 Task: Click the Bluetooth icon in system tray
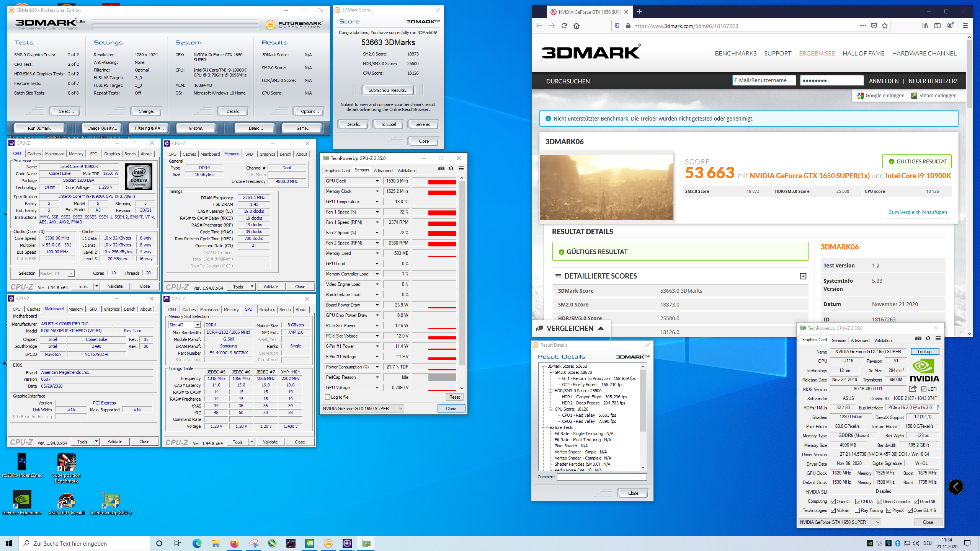(897, 543)
